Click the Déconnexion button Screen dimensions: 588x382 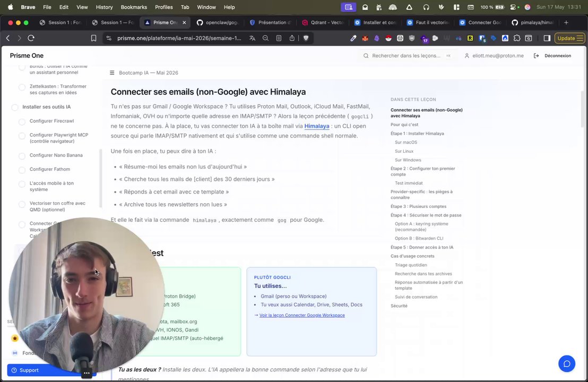tap(552, 56)
